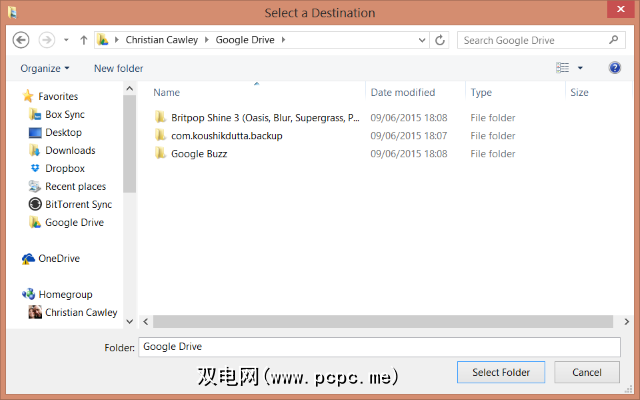Click the Homegroup icon
Image resolution: width=640 pixels, height=400 pixels.
pos(28,294)
